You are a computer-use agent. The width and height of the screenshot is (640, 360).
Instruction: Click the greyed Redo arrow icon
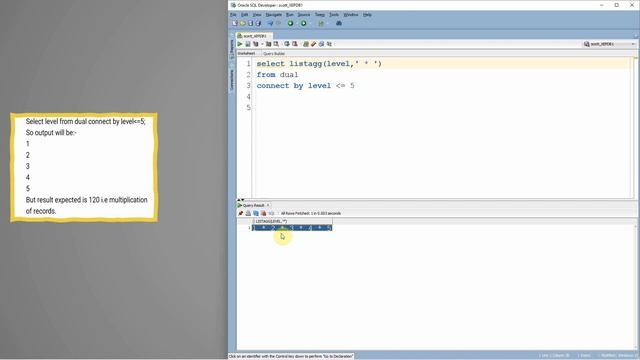[x=278, y=23]
